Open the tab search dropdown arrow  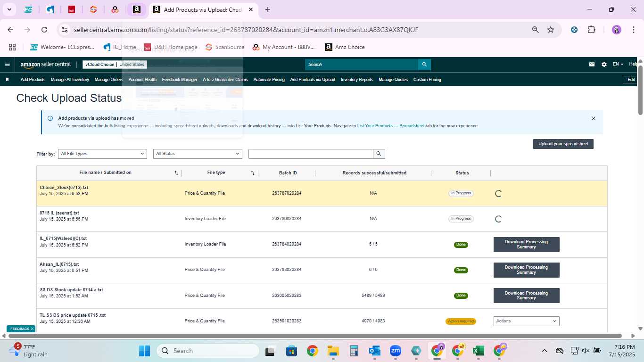9,9
